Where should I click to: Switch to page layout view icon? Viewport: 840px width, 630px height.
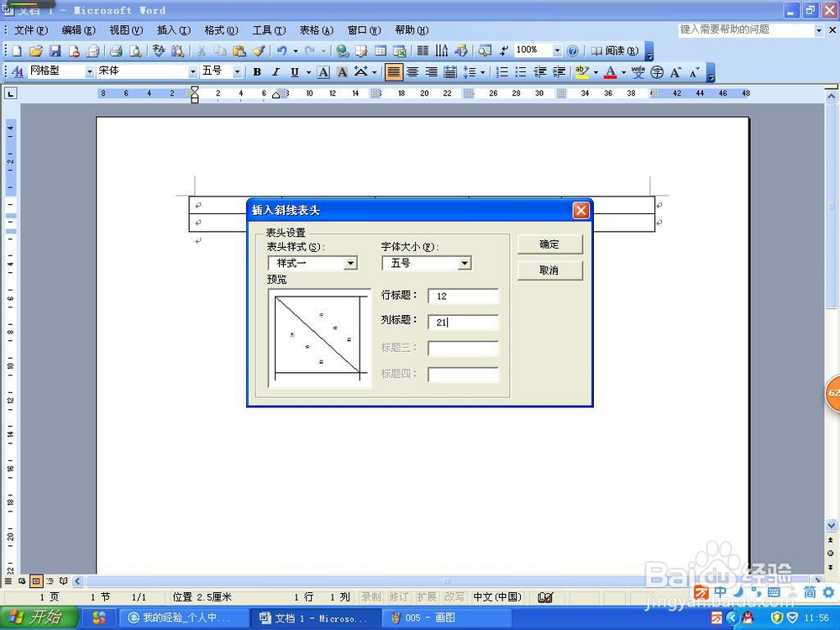[x=36, y=580]
